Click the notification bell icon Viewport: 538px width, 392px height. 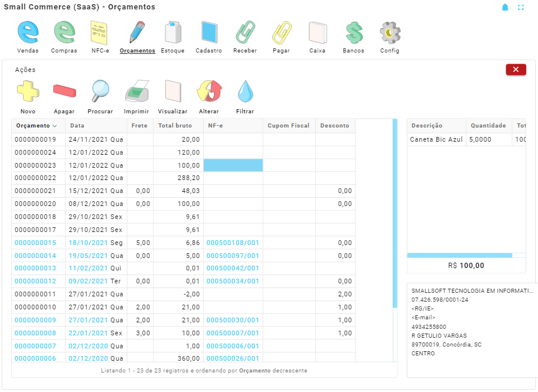(x=505, y=8)
